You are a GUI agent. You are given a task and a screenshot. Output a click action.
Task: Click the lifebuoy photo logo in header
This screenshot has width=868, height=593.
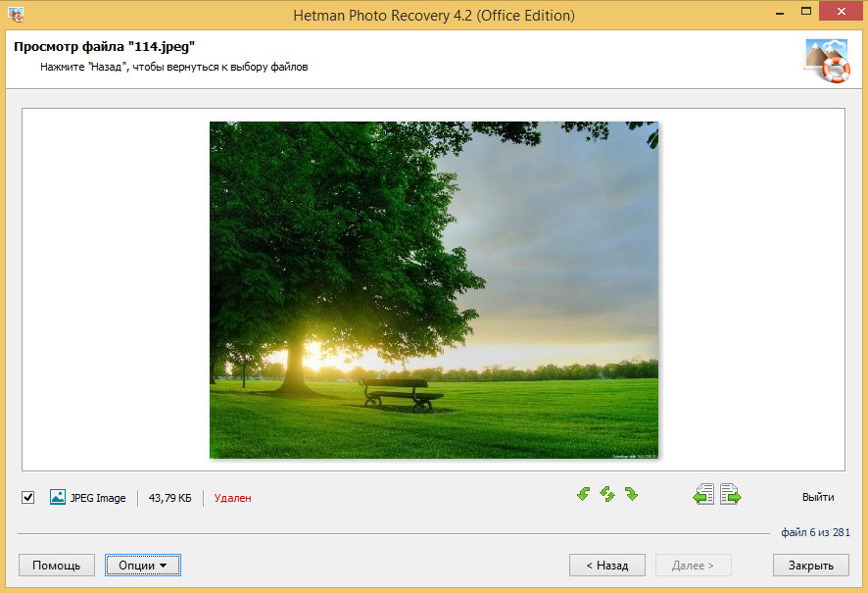click(827, 61)
